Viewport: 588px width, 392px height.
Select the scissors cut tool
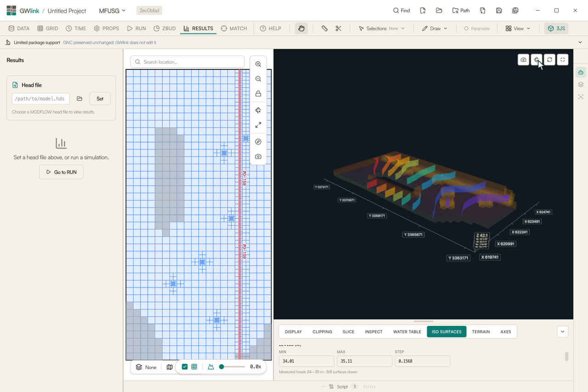tap(339, 28)
